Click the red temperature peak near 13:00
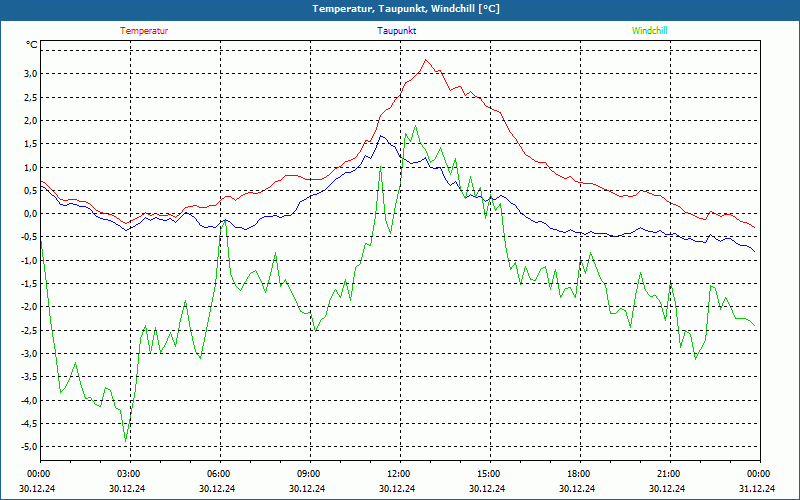Screen dimensions: 800x500 (x=426, y=60)
